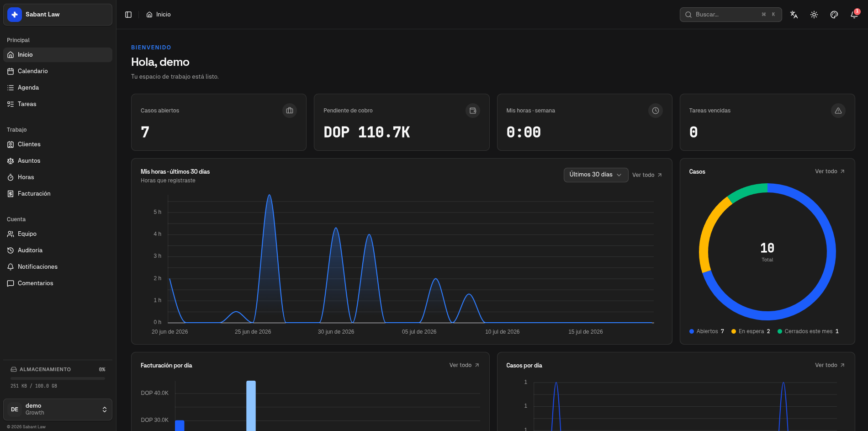This screenshot has height=431, width=868.
Task: Click the Auditoría history icon in sidebar
Action: [11, 250]
